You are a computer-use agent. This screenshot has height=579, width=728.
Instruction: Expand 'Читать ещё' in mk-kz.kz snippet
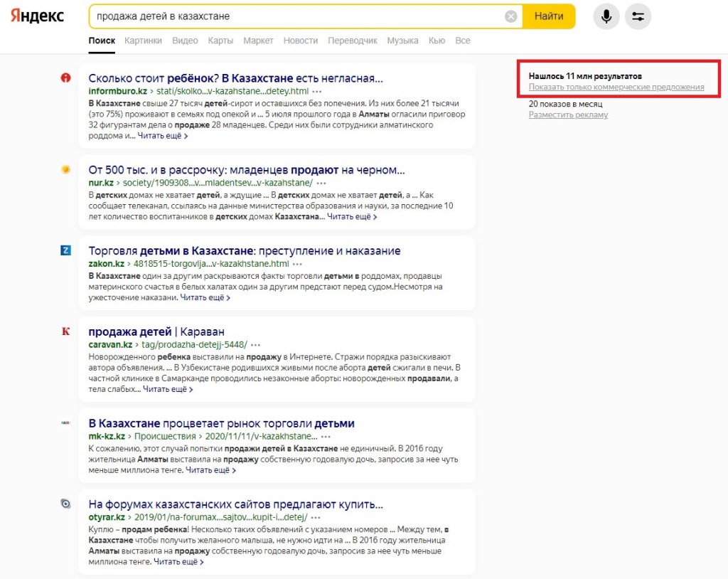(x=210, y=470)
